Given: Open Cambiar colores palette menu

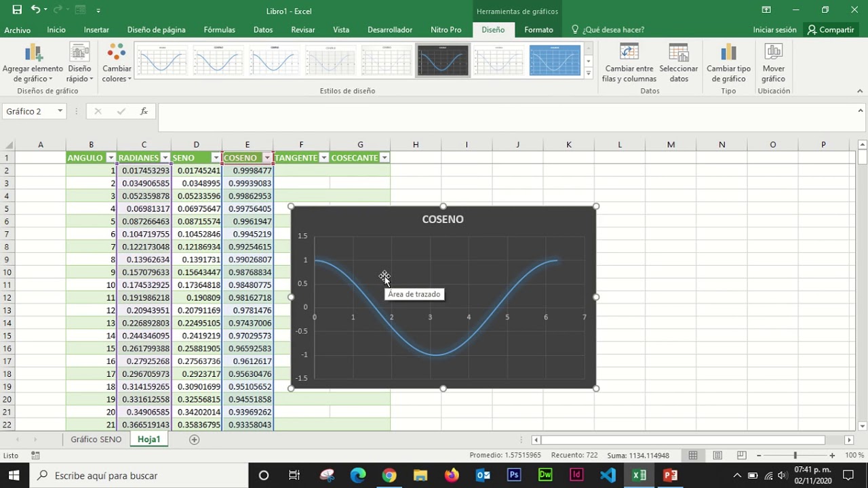Looking at the screenshot, I should pos(117,63).
